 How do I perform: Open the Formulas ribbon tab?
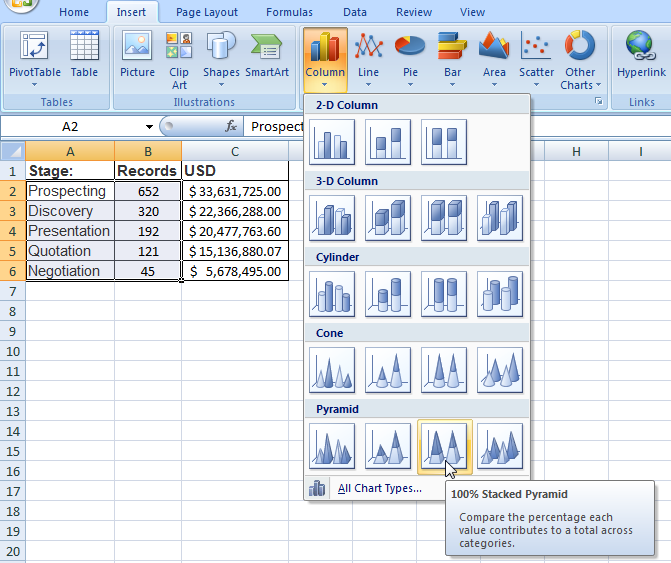289,12
